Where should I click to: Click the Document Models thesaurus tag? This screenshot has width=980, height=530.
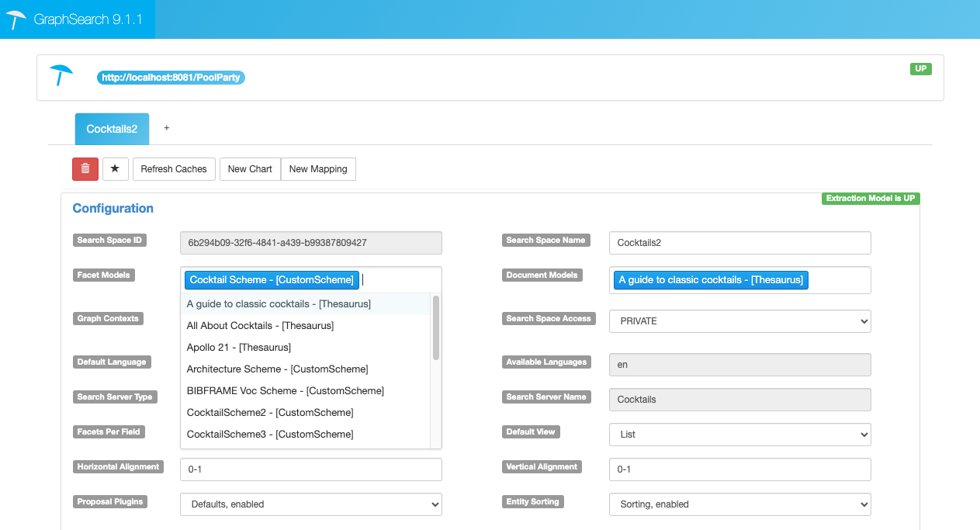pos(711,279)
